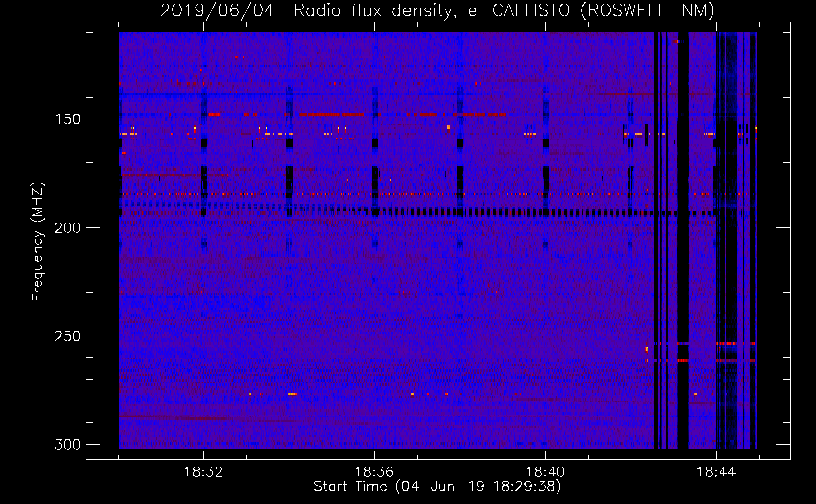Select the 'Frequency (MHZ)' y-axis label
This screenshot has height=504, width=816.
(x=38, y=242)
